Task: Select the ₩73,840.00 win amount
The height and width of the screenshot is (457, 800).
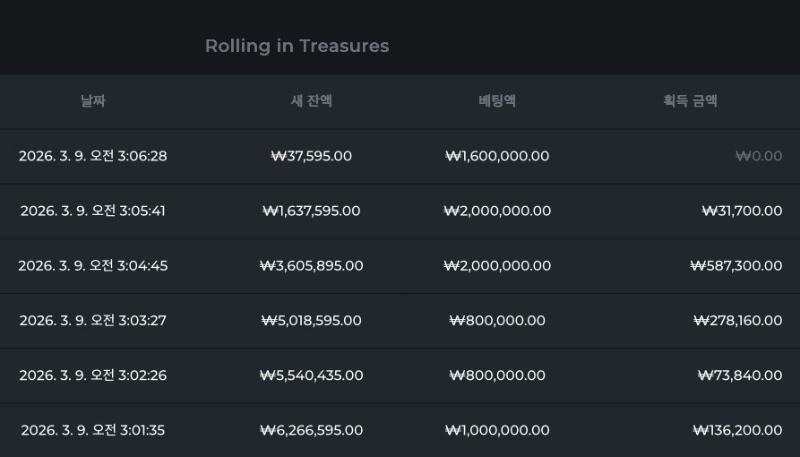Action: [740, 376]
